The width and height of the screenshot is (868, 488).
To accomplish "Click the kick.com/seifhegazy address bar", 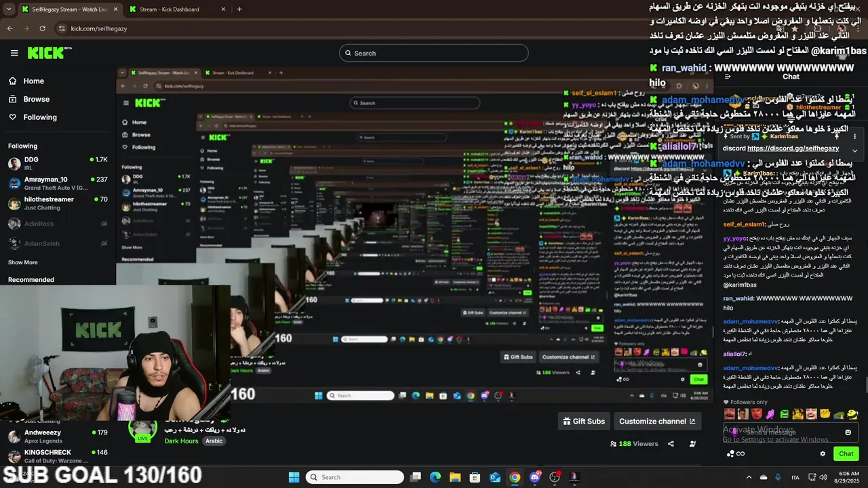I will click(99, 28).
